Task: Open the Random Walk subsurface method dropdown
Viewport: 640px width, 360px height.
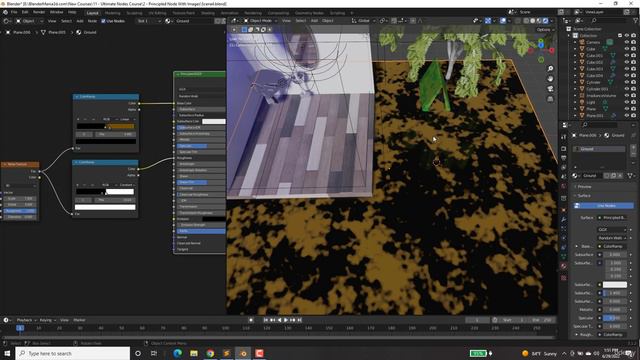Action: click(x=611, y=238)
